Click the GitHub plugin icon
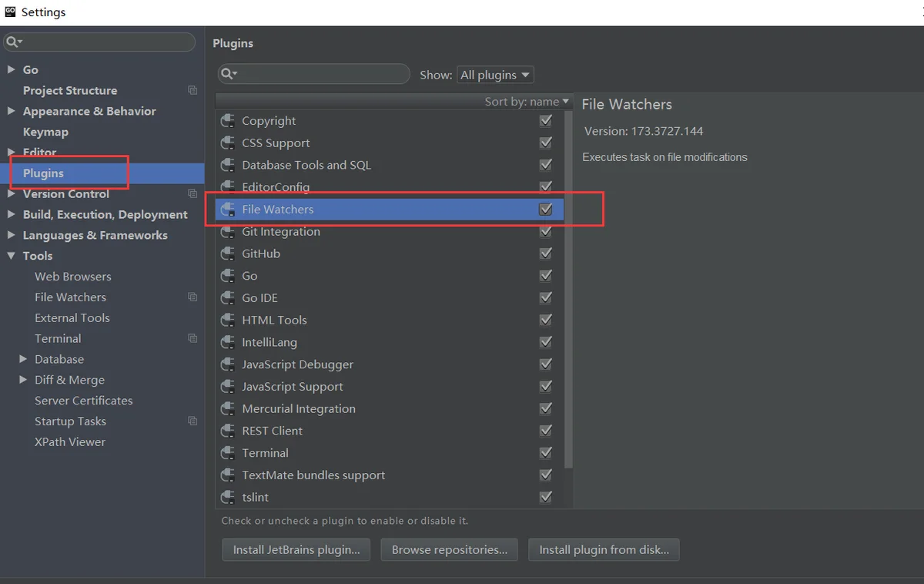The width and height of the screenshot is (924, 584). tap(227, 253)
